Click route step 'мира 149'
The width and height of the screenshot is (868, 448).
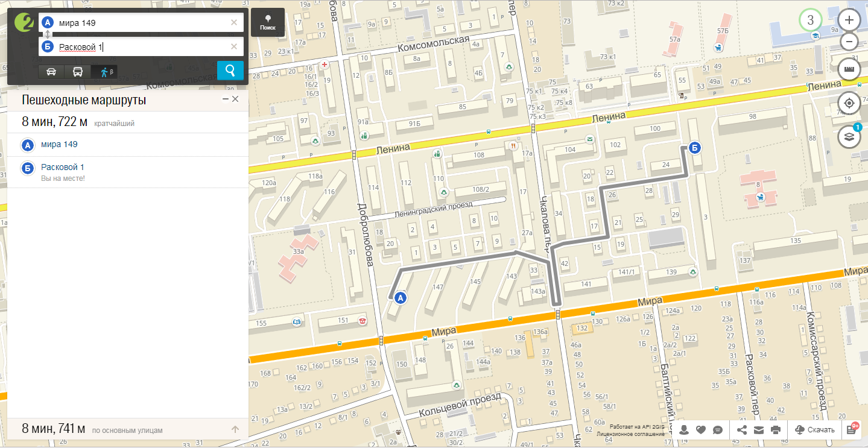coord(59,145)
